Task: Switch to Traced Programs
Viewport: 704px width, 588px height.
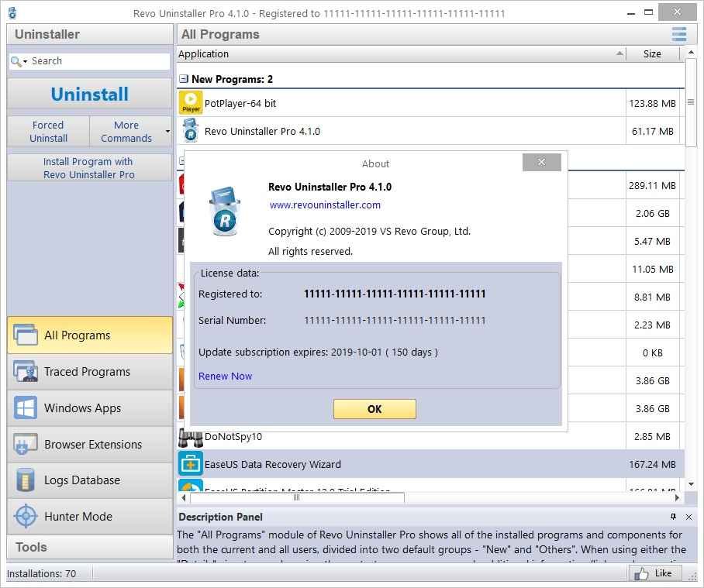Action: coord(90,372)
